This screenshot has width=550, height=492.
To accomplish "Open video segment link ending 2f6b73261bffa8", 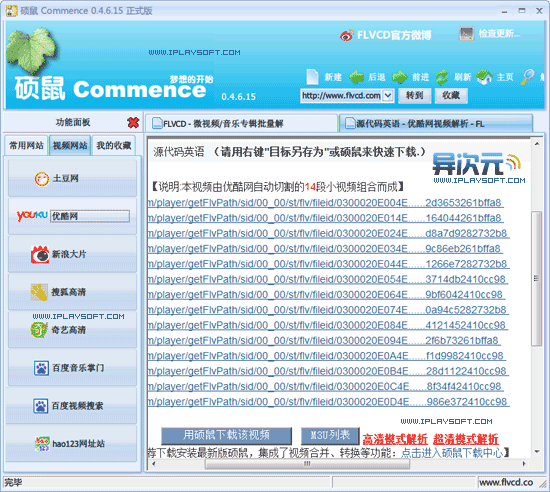I will [x=324, y=340].
